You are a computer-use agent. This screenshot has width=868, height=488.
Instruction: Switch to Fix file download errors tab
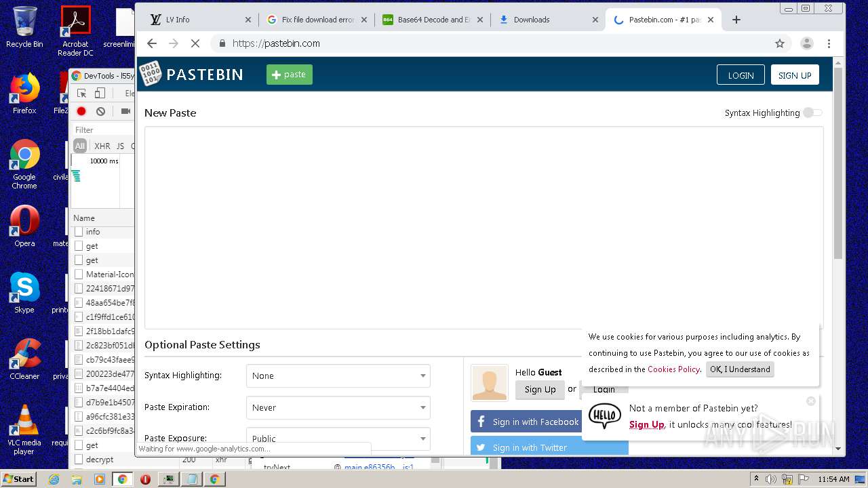(317, 20)
